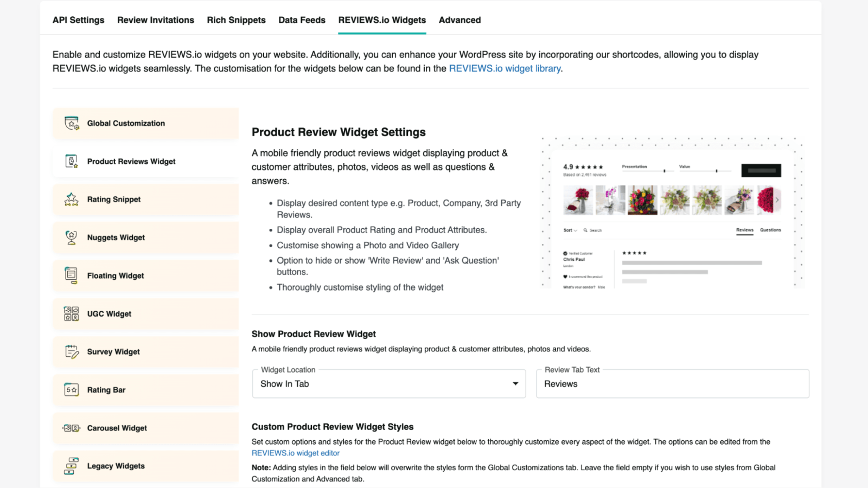868x488 pixels.
Task: Switch to Review Invitations tab
Action: (x=156, y=20)
